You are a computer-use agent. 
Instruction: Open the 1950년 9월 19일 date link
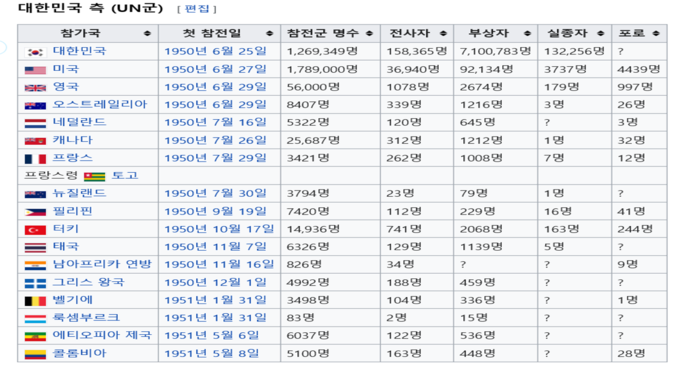pyautogui.click(x=215, y=211)
